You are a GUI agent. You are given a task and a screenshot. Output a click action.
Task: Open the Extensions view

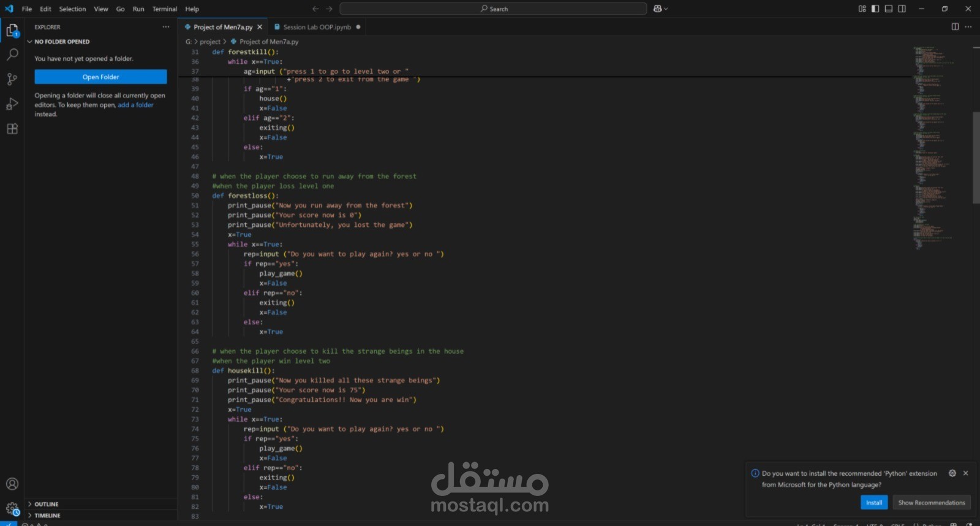pyautogui.click(x=12, y=129)
